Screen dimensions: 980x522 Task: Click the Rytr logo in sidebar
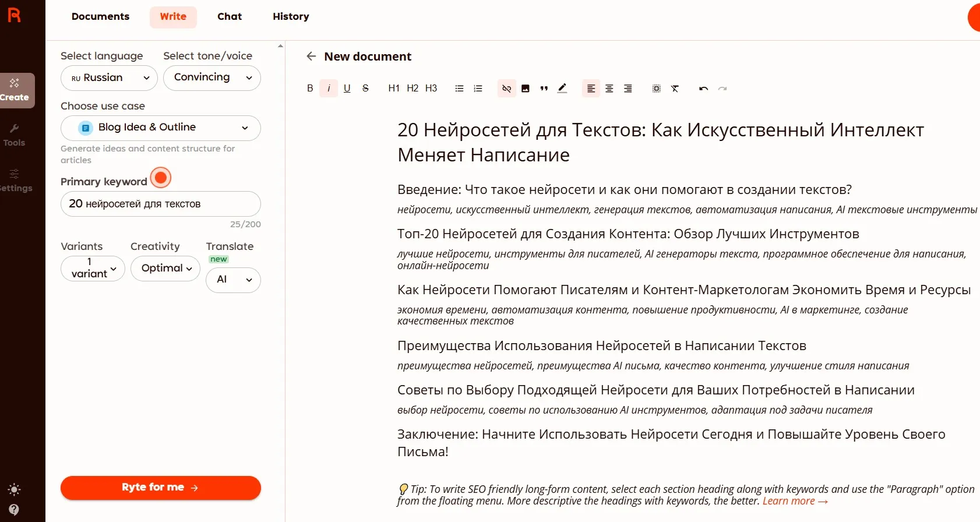(14, 15)
